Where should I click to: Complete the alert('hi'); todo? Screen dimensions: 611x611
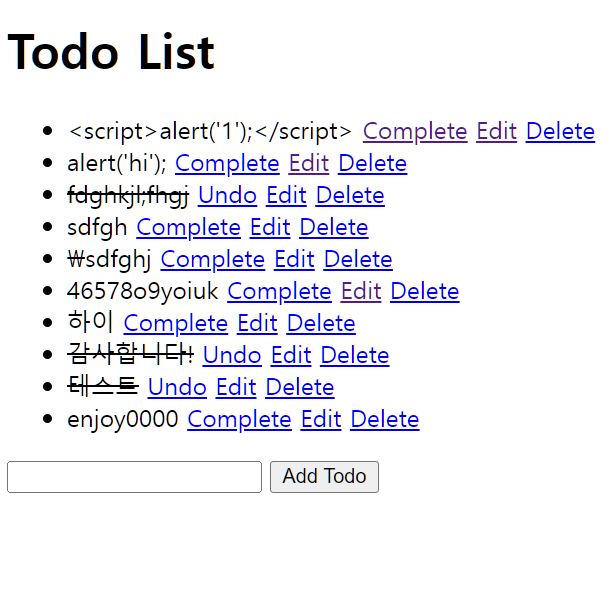(x=227, y=164)
